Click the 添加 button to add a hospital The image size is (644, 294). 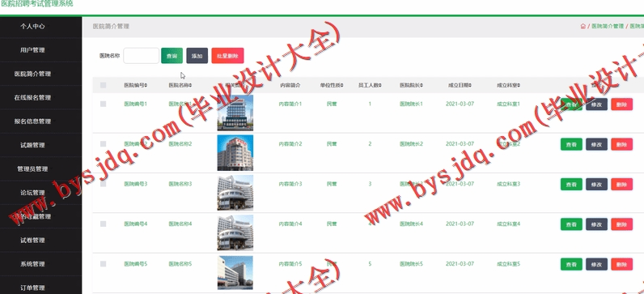(197, 56)
